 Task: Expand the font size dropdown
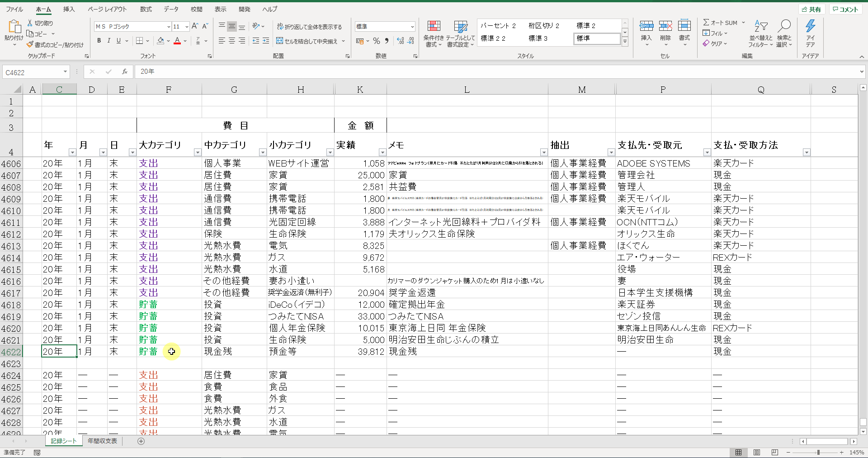tap(187, 27)
